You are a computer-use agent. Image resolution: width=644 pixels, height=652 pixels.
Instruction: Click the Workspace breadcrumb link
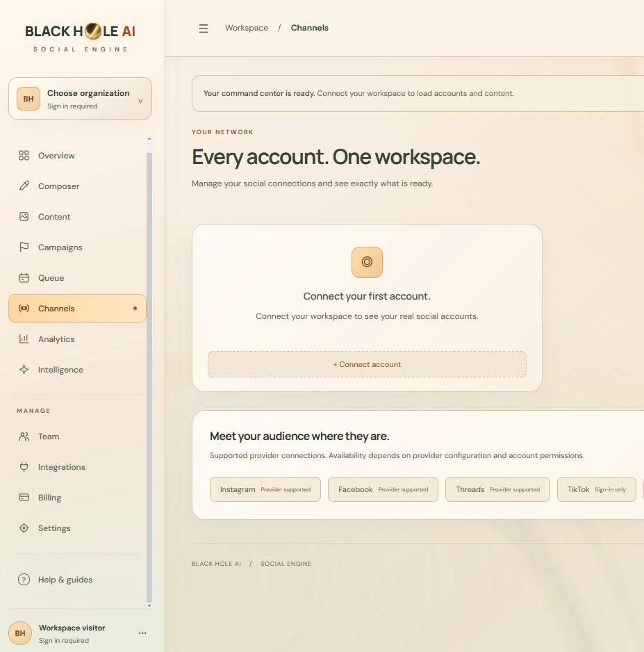pos(247,28)
